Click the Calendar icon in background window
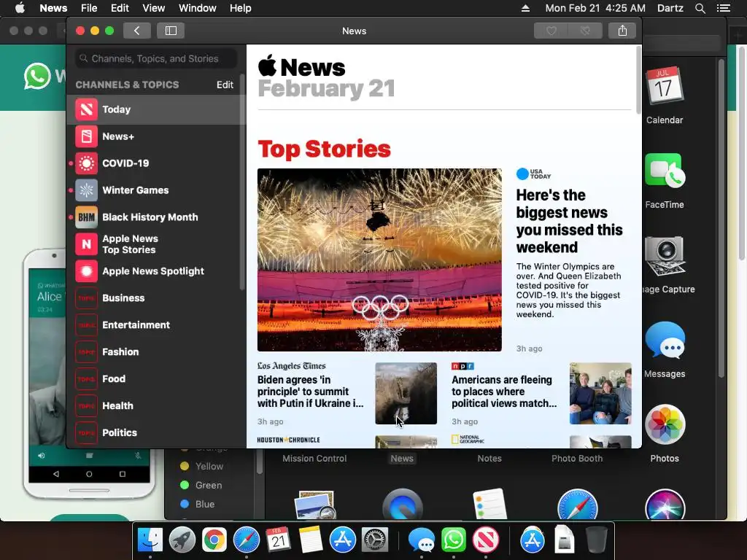This screenshot has height=560, width=747. pyautogui.click(x=665, y=86)
